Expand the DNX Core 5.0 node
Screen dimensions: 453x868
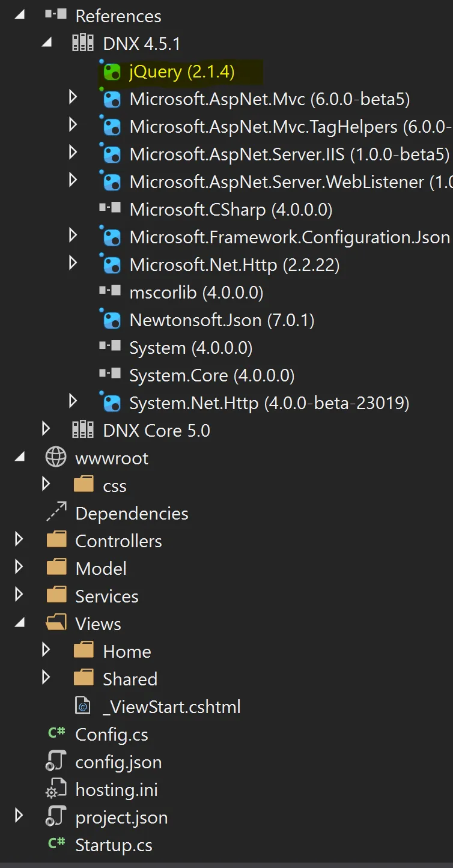click(x=46, y=429)
